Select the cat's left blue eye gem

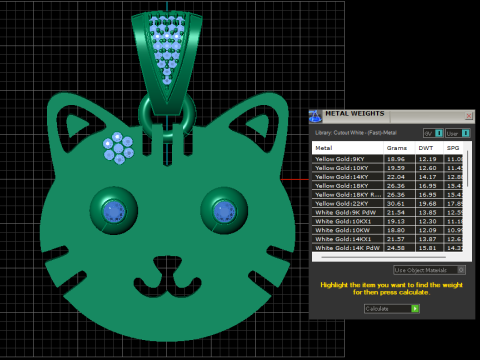tap(114, 211)
